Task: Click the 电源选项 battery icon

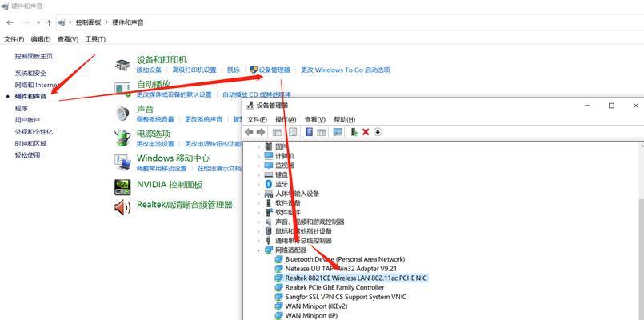Action: [122, 138]
